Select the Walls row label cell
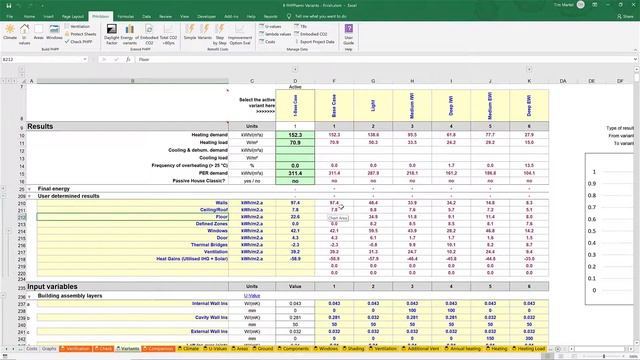This screenshot has width=640, height=360. pyautogui.click(x=133, y=202)
